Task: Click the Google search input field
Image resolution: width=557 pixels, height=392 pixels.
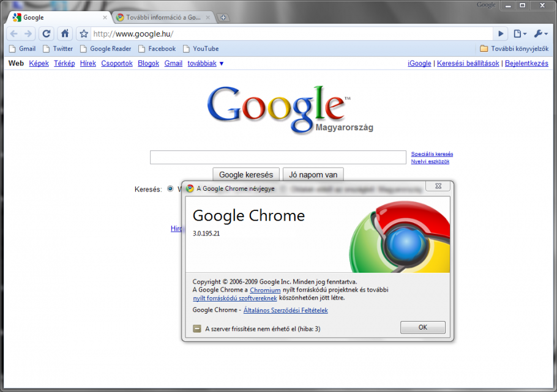Action: (x=278, y=157)
